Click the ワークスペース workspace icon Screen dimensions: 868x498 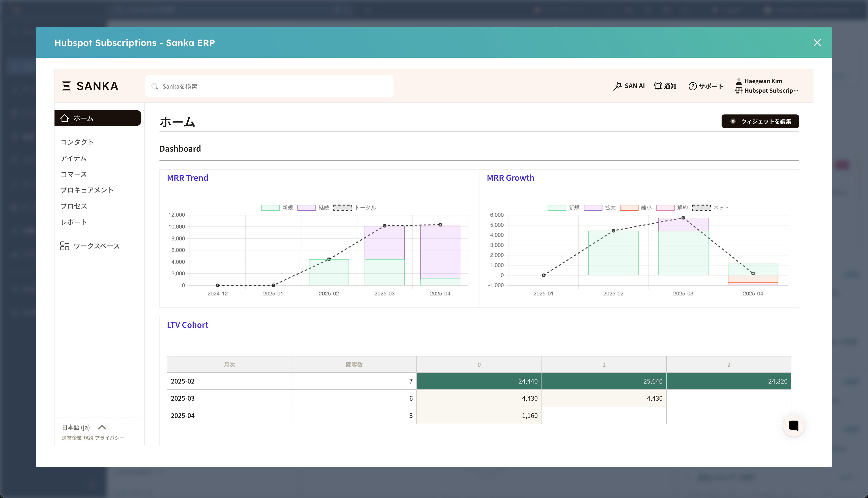[65, 246]
